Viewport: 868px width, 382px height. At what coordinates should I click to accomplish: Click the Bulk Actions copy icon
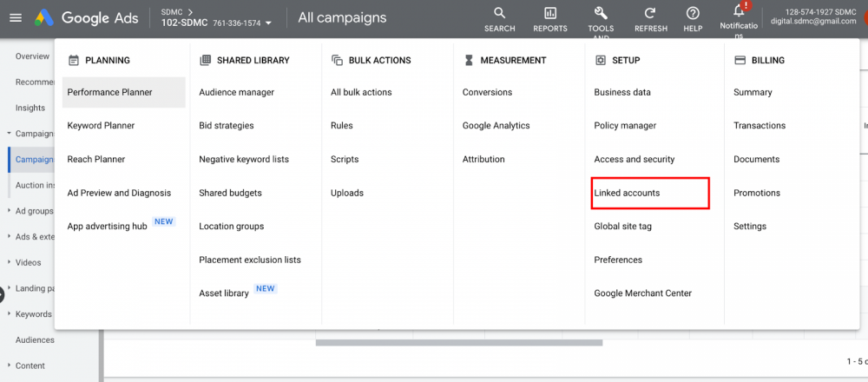tap(337, 61)
